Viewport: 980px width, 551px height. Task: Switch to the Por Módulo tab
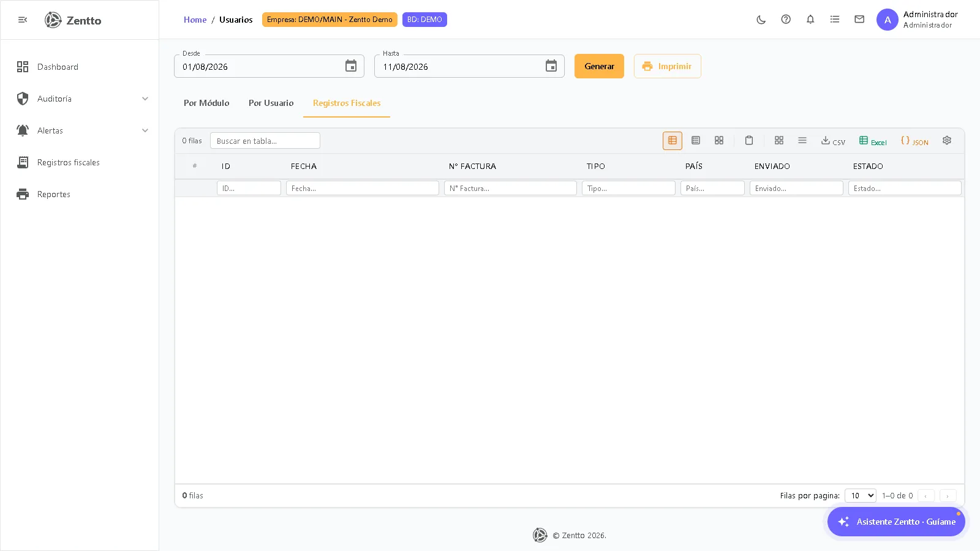(206, 103)
